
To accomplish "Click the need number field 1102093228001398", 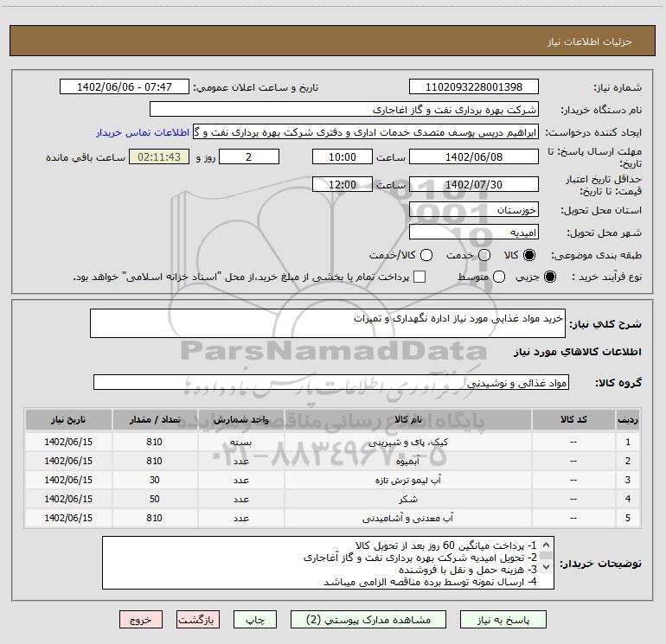I will 474,87.
